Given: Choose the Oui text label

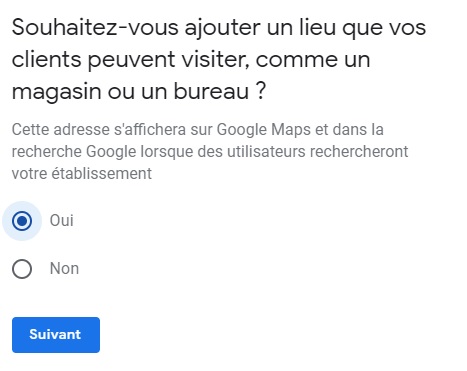Looking at the screenshot, I should tap(62, 221).
